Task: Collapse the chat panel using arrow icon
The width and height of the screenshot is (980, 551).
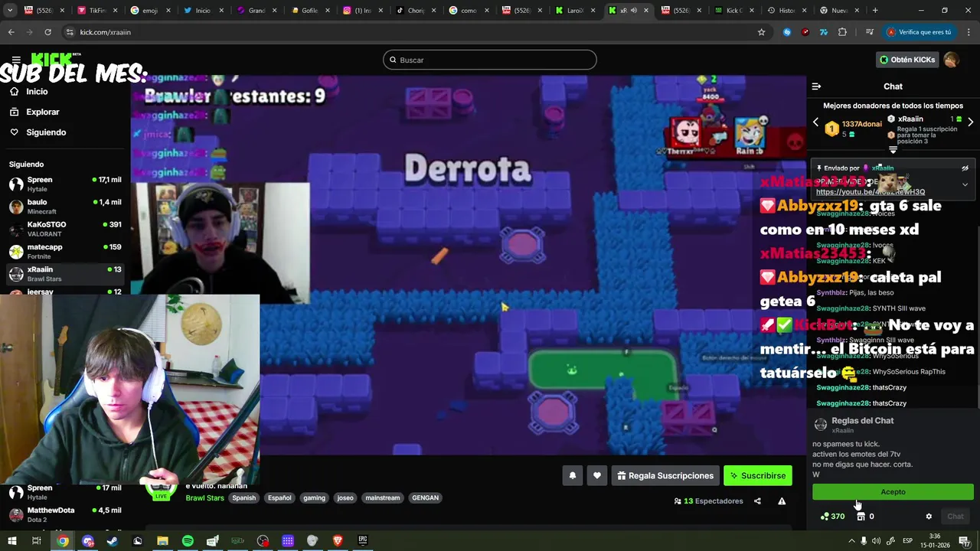Action: point(816,86)
